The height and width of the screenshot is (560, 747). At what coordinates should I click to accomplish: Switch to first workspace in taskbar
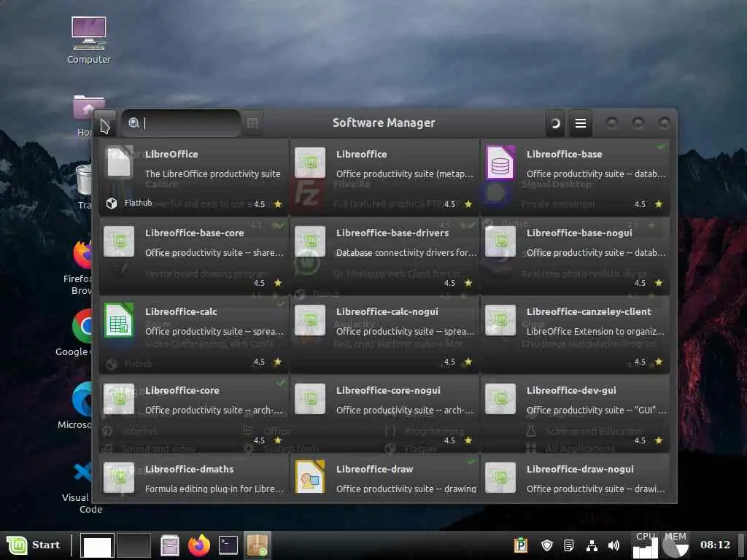click(97, 545)
